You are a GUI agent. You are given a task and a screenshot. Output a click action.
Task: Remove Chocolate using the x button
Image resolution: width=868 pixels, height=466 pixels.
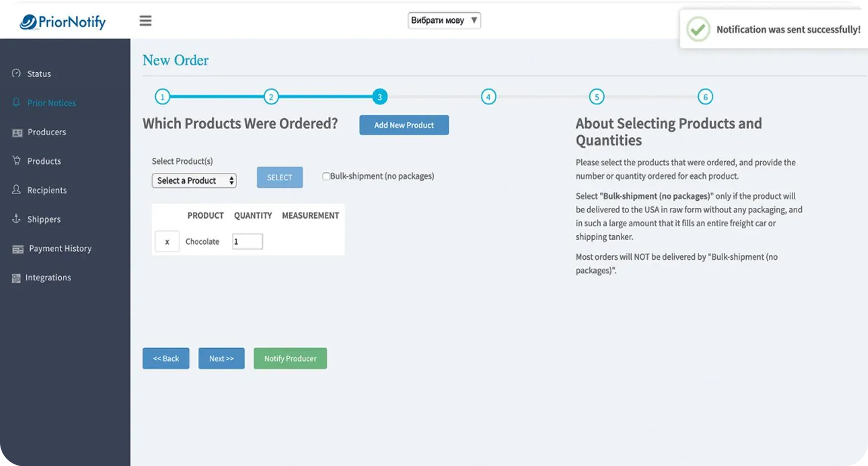click(167, 242)
